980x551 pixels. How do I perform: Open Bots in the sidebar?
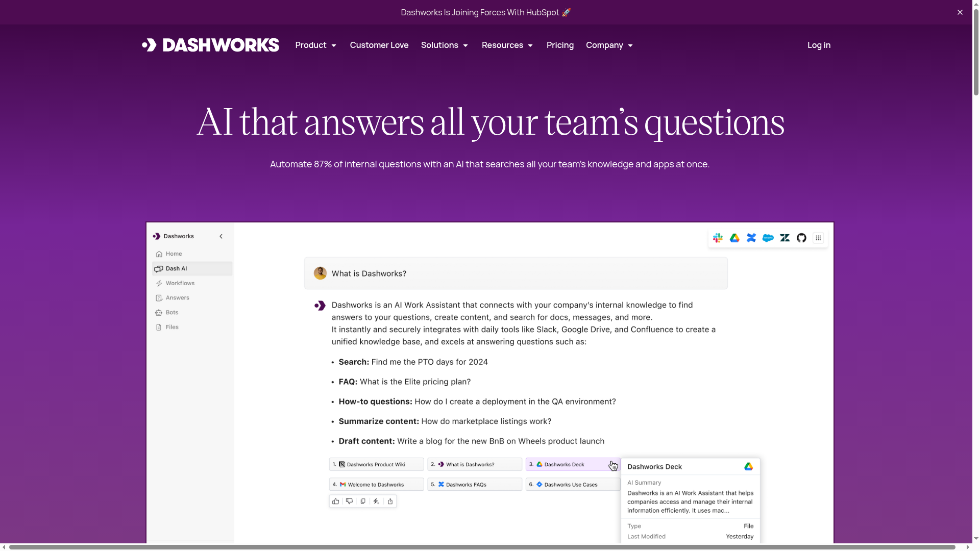click(192, 312)
